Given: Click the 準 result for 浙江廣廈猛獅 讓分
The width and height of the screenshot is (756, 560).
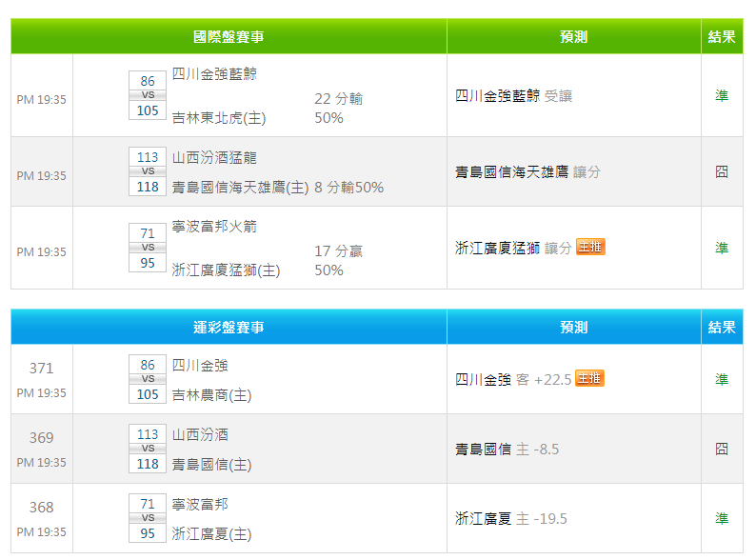Looking at the screenshot, I should pyautogui.click(x=722, y=248).
